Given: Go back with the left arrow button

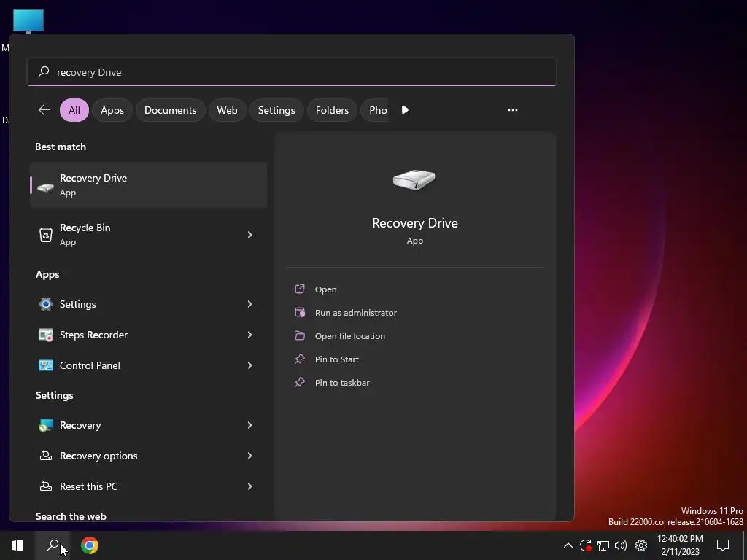Looking at the screenshot, I should pyautogui.click(x=44, y=110).
